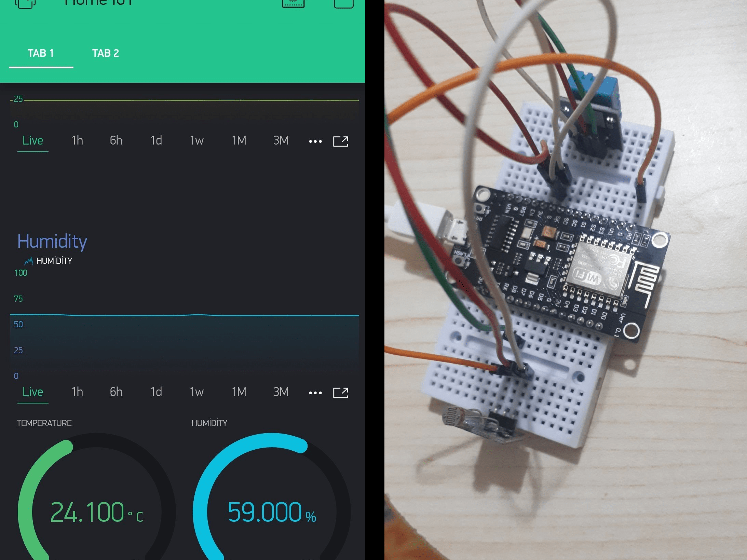
Task: Open the widget box icon in the header
Action: pyautogui.click(x=293, y=3)
